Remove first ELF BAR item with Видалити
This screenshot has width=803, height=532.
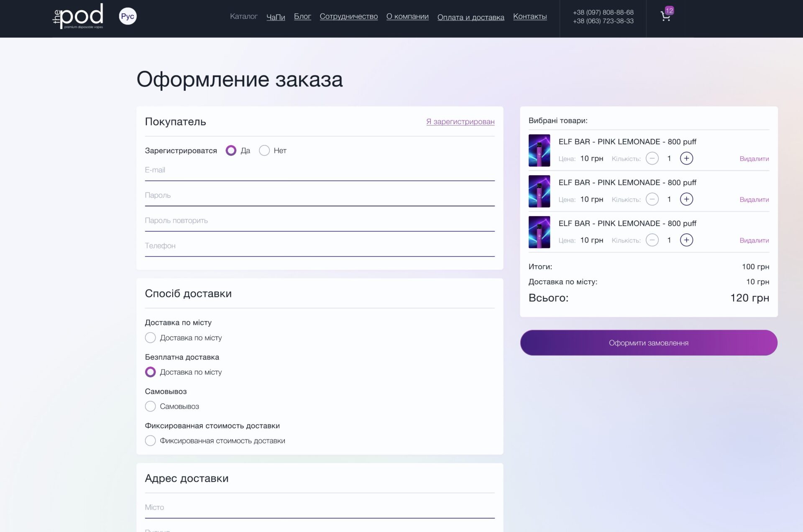point(754,159)
